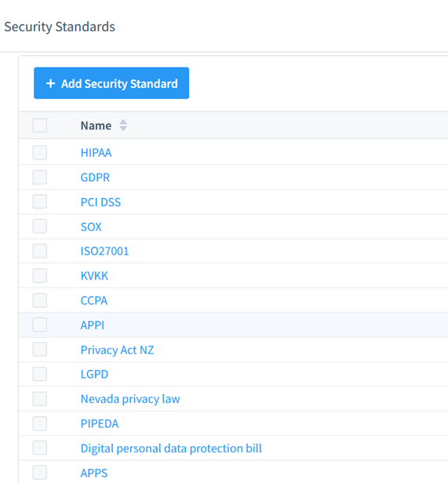Open the APPS standard link
This screenshot has height=483, width=448.
[94, 473]
